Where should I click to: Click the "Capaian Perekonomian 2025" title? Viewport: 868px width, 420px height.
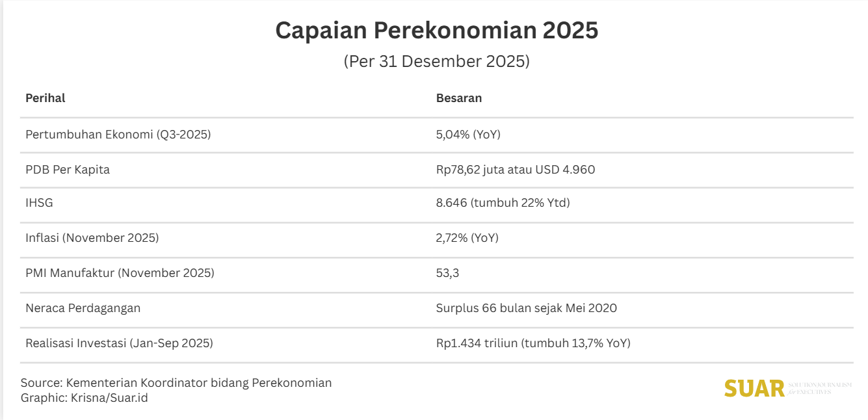436,31
